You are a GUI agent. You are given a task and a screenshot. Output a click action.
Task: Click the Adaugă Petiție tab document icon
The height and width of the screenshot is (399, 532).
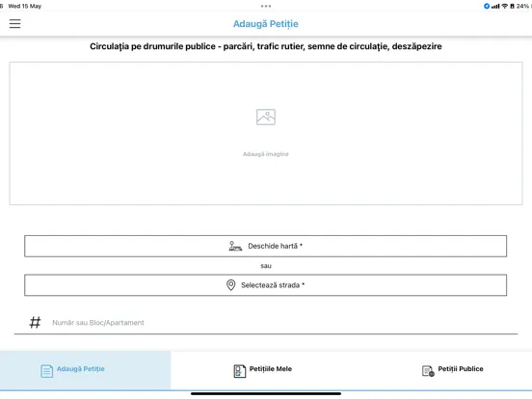(47, 371)
